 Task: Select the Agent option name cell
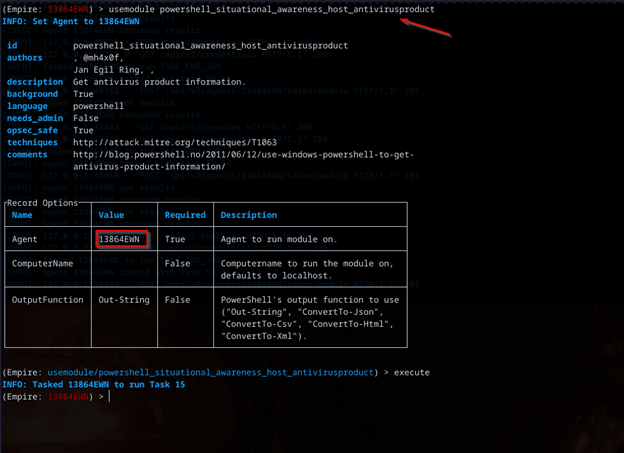pos(25,240)
